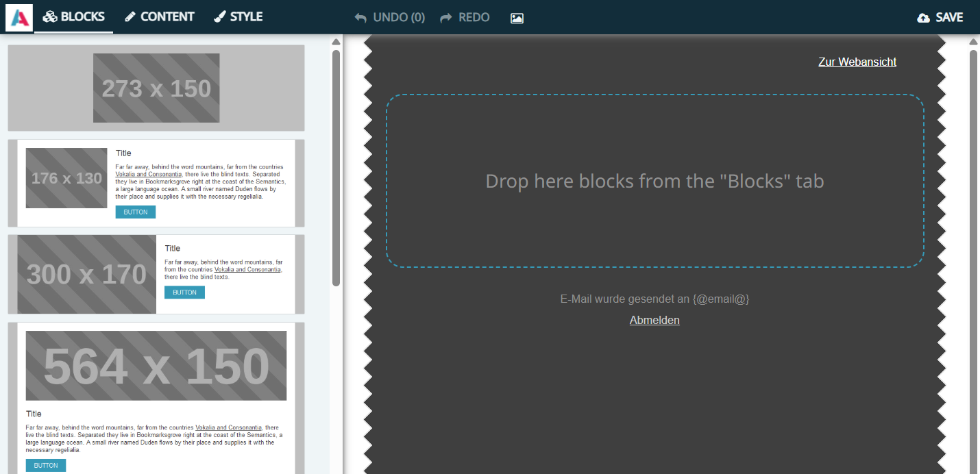The width and height of the screenshot is (980, 474).
Task: Click the Undo arrow icon
Action: 360,18
